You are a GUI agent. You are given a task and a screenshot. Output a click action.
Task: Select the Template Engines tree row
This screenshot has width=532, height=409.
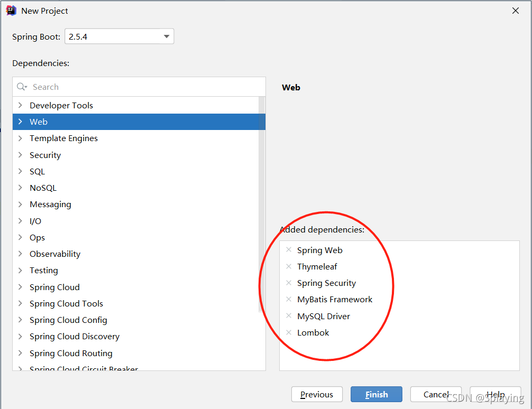tap(136, 138)
